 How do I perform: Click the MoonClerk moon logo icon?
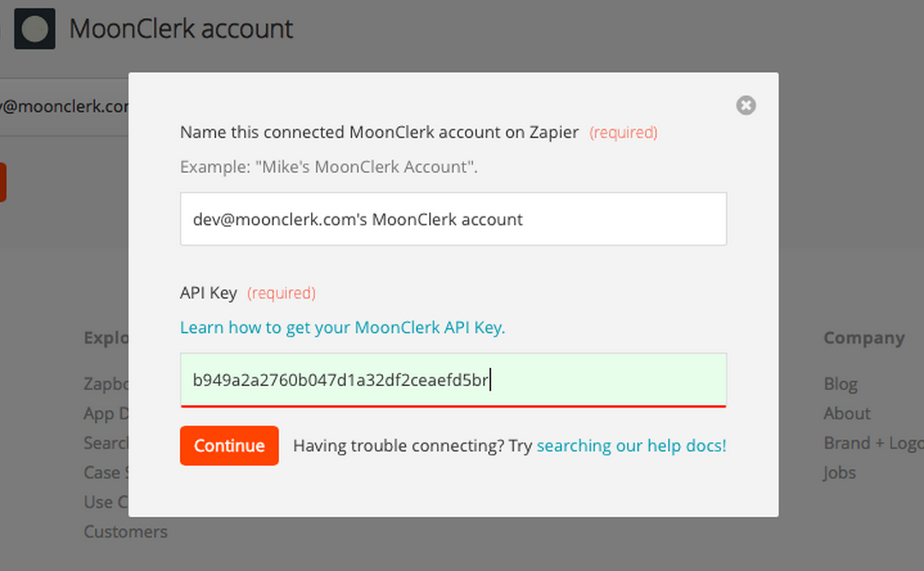pos(35,29)
